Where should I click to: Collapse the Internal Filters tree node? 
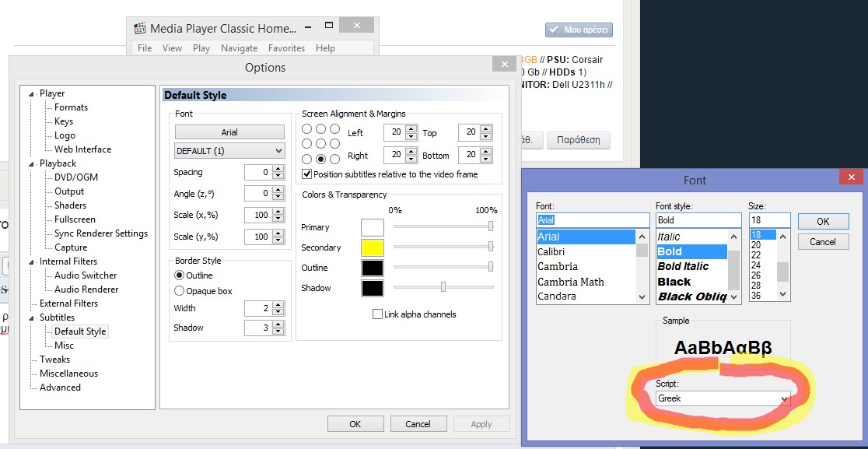click(x=32, y=262)
